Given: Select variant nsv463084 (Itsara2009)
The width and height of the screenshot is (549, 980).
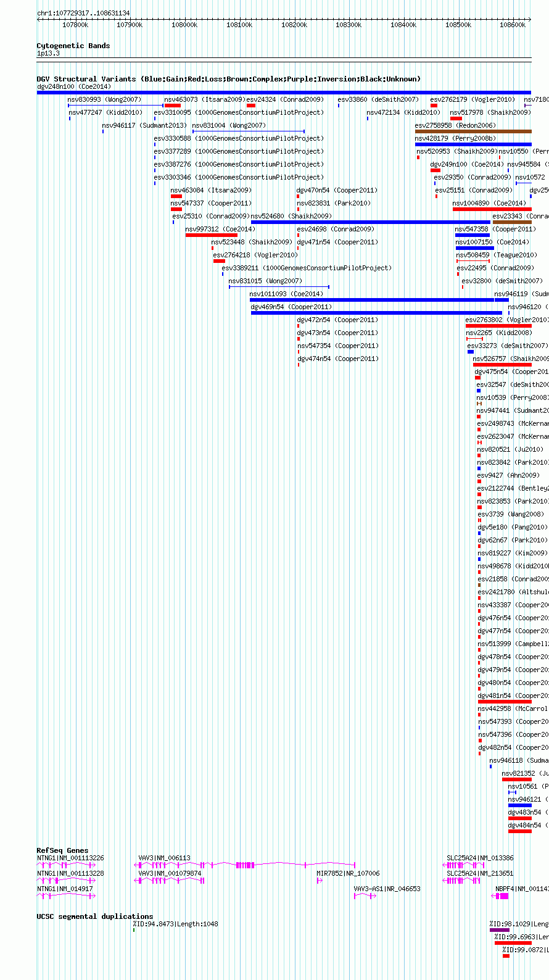Looking at the screenshot, I should click(211, 190).
